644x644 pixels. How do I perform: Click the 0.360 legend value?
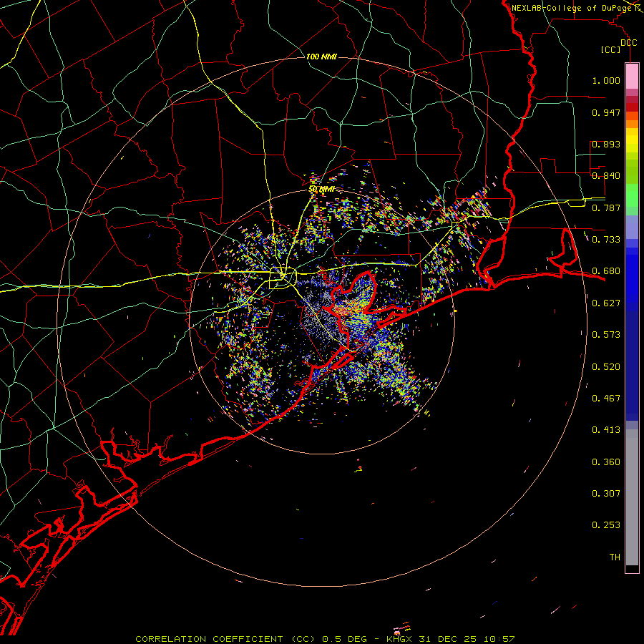pos(606,462)
